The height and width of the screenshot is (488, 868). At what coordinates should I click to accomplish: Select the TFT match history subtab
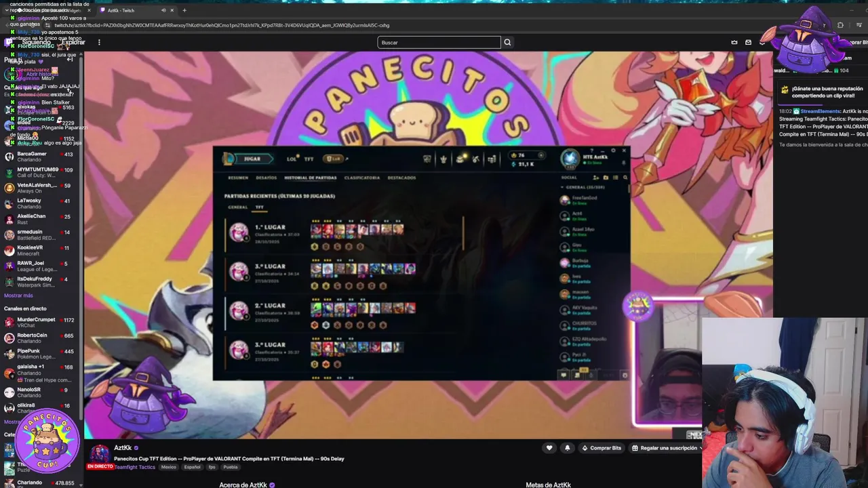coord(259,207)
